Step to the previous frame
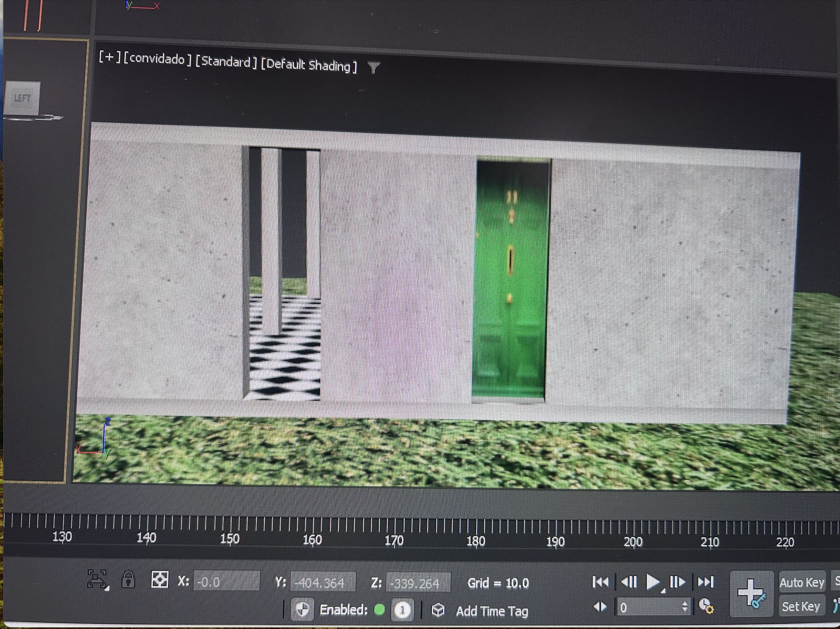 click(629, 582)
